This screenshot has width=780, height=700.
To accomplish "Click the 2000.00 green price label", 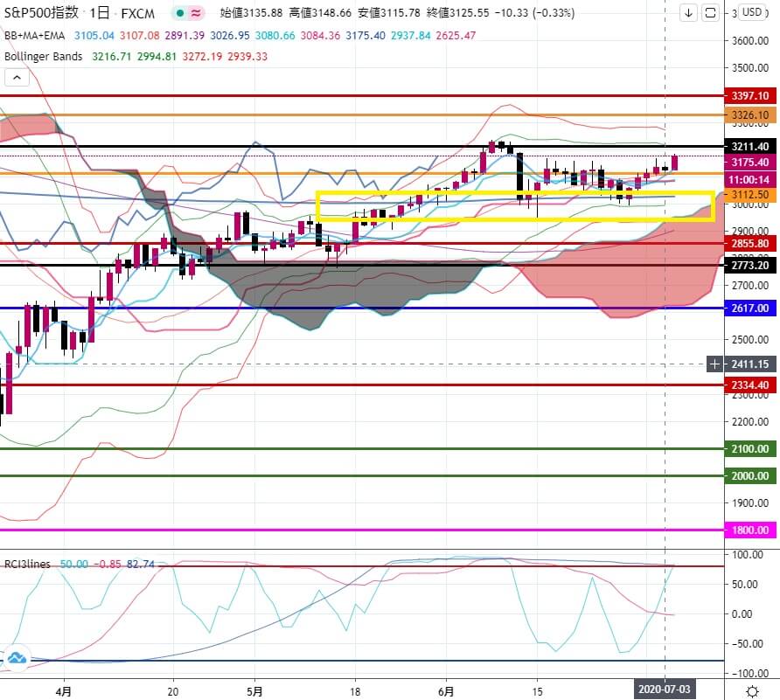I will pyautogui.click(x=750, y=475).
